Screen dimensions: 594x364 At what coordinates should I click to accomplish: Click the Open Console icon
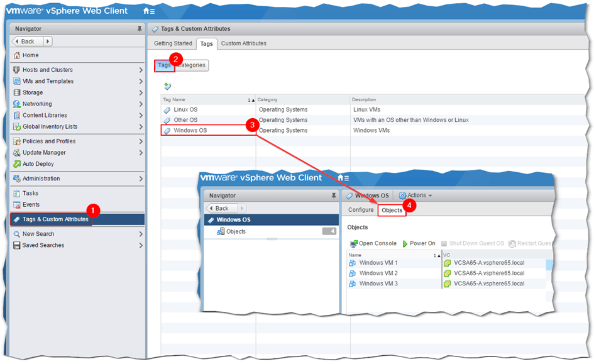pyautogui.click(x=353, y=243)
